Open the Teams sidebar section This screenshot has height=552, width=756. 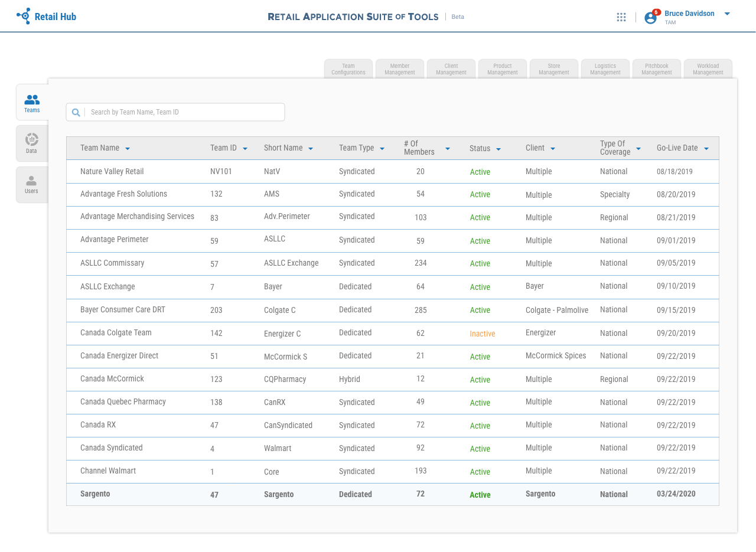(x=32, y=103)
